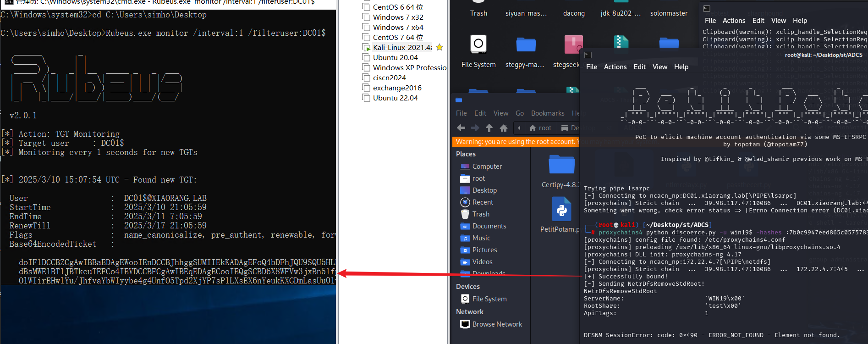Click the star next to Kali-Linux-2021.4a

click(x=439, y=47)
